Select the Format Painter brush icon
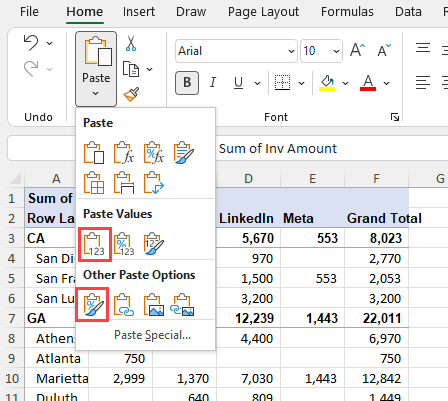 click(131, 95)
